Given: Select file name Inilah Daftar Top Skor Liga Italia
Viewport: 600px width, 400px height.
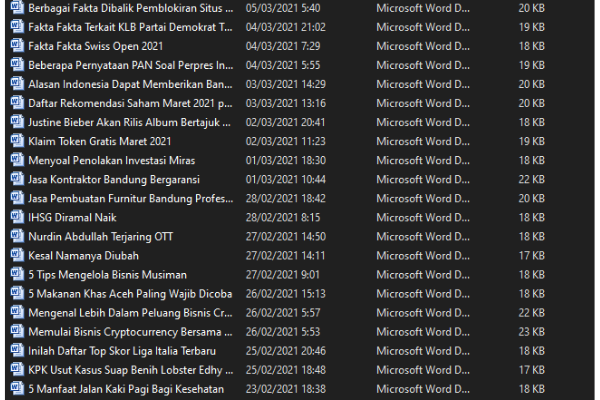Looking at the screenshot, I should [122, 351].
